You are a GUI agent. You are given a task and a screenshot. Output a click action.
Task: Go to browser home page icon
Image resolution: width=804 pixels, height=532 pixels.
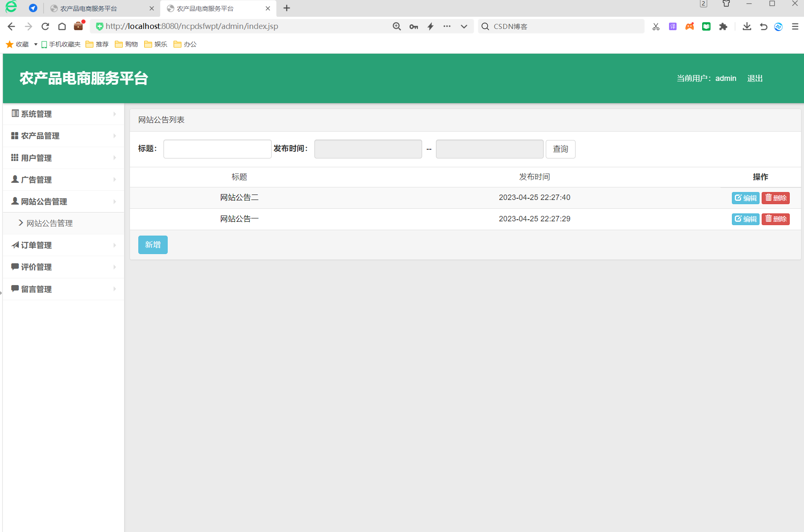(x=62, y=26)
